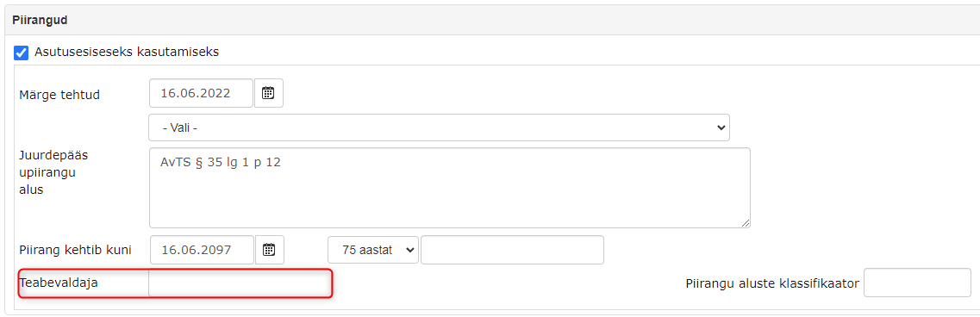The image size is (980, 317).
Task: Open the '- Vali -' dropdown list
Action: [439, 127]
